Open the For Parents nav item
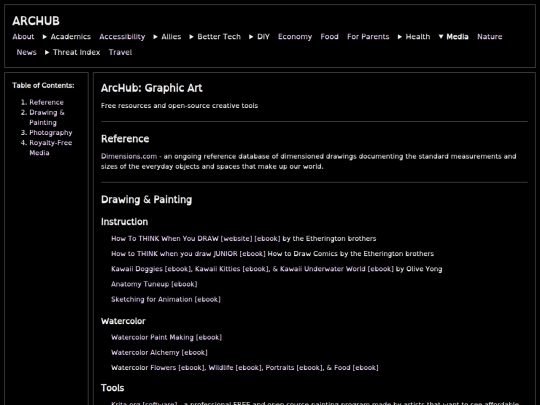This screenshot has height=405, width=540. [368, 37]
